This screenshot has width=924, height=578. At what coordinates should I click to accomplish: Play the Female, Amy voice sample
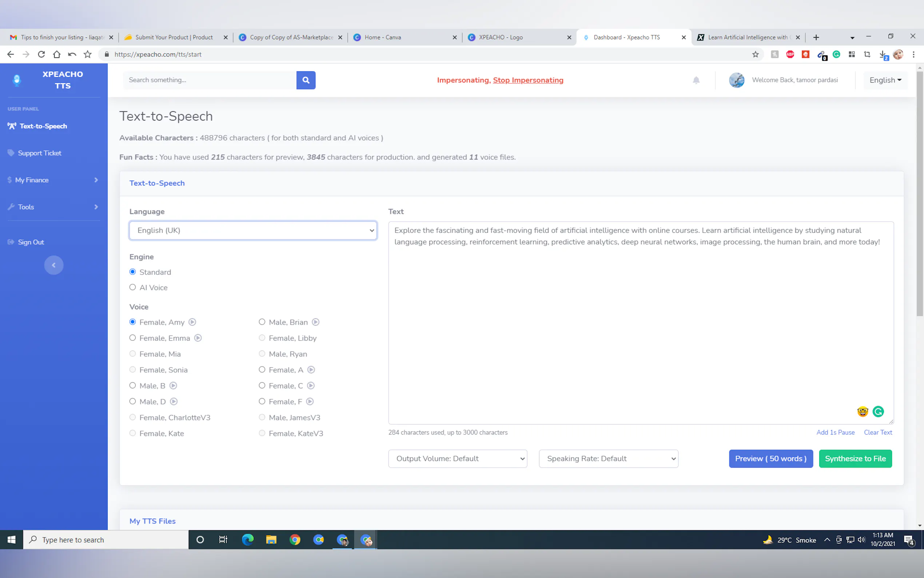192,322
